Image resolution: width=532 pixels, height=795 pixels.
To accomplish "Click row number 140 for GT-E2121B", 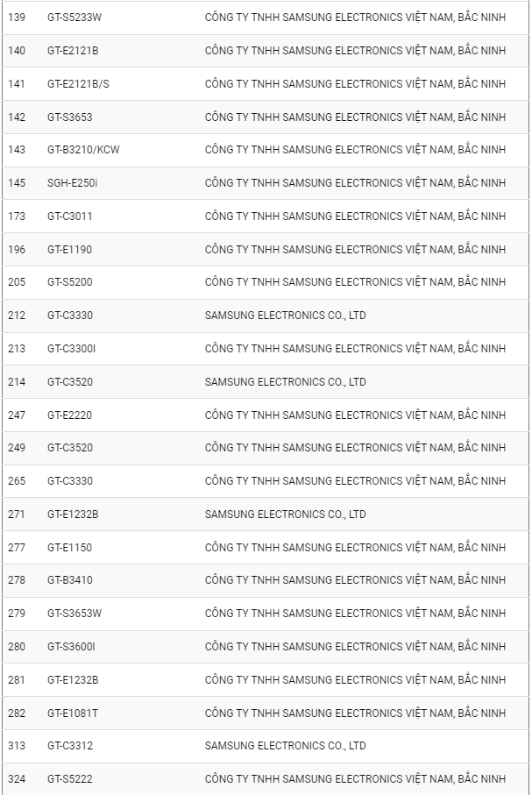I will [x=17, y=51].
